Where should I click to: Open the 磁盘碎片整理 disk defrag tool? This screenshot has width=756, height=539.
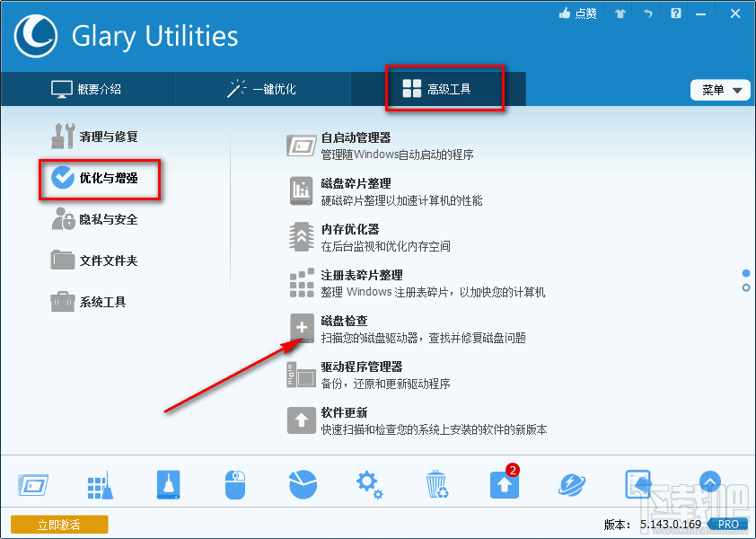coord(301,191)
